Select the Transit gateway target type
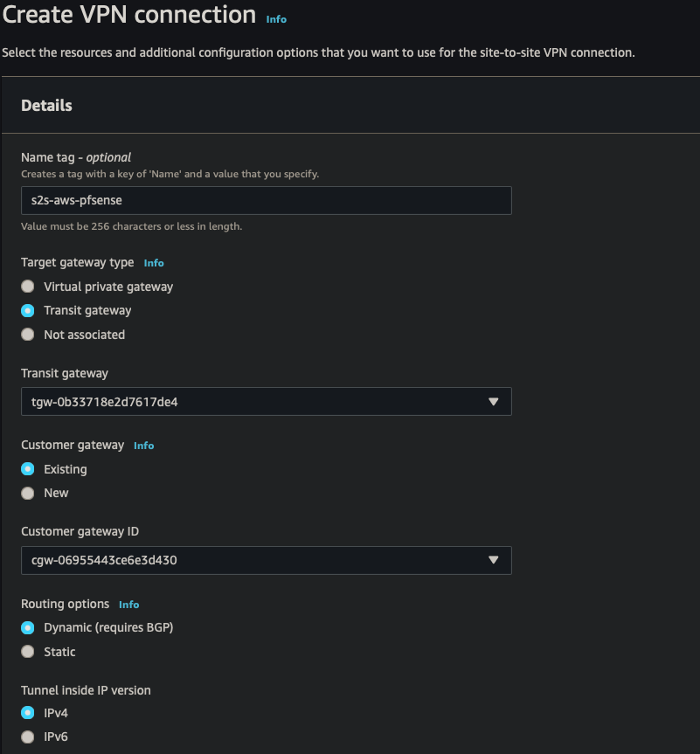The width and height of the screenshot is (700, 754). [x=27, y=310]
